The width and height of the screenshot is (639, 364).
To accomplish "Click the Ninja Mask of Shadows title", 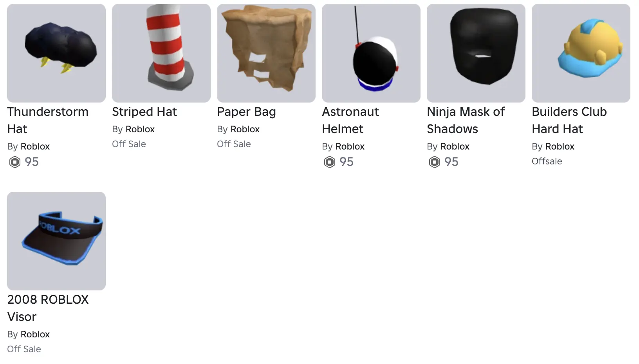I will point(466,120).
